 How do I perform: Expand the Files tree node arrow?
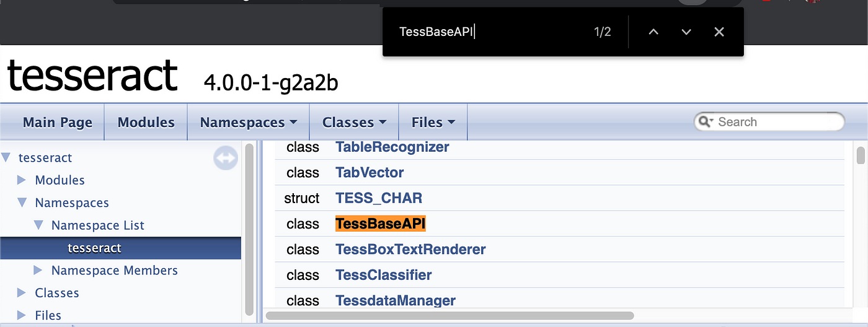(x=22, y=315)
